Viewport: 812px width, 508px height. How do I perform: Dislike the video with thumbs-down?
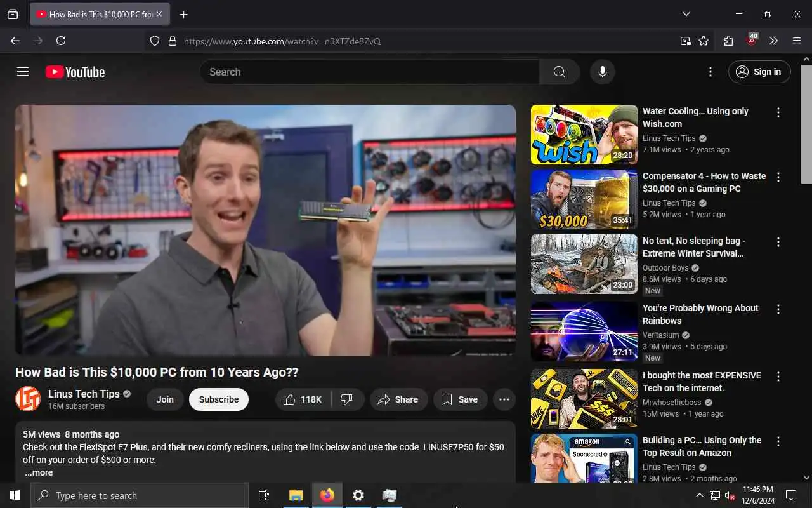click(x=347, y=399)
